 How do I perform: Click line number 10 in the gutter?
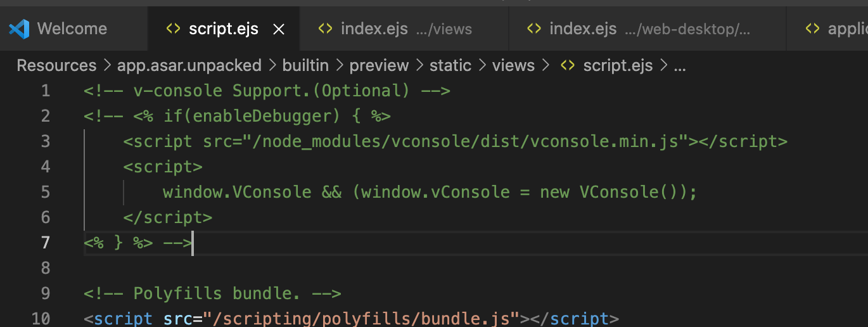[41, 317]
